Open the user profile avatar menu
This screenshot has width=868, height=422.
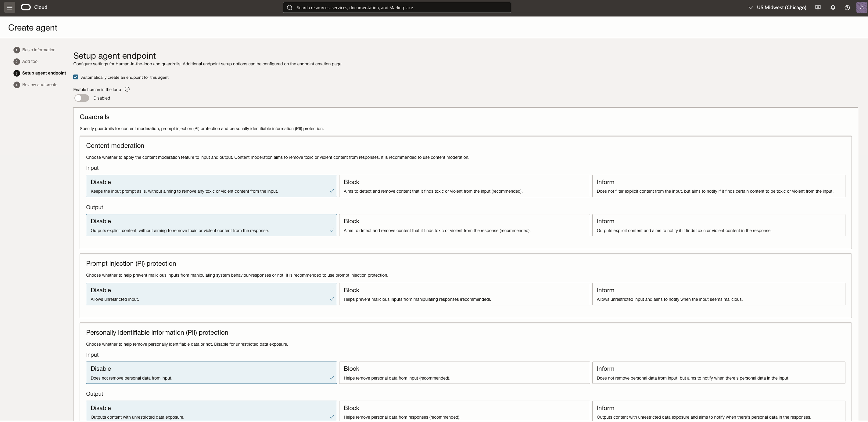pyautogui.click(x=861, y=7)
